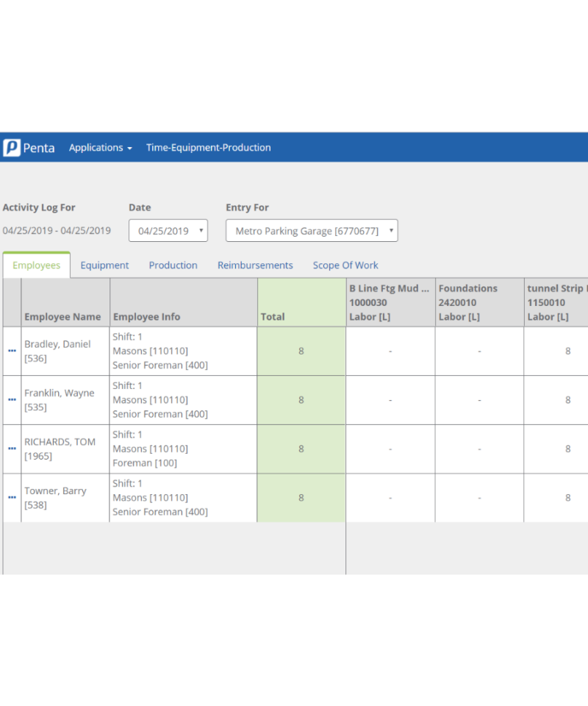This screenshot has height=706, width=588.
Task: Open the Applications dropdown menu
Action: (100, 147)
